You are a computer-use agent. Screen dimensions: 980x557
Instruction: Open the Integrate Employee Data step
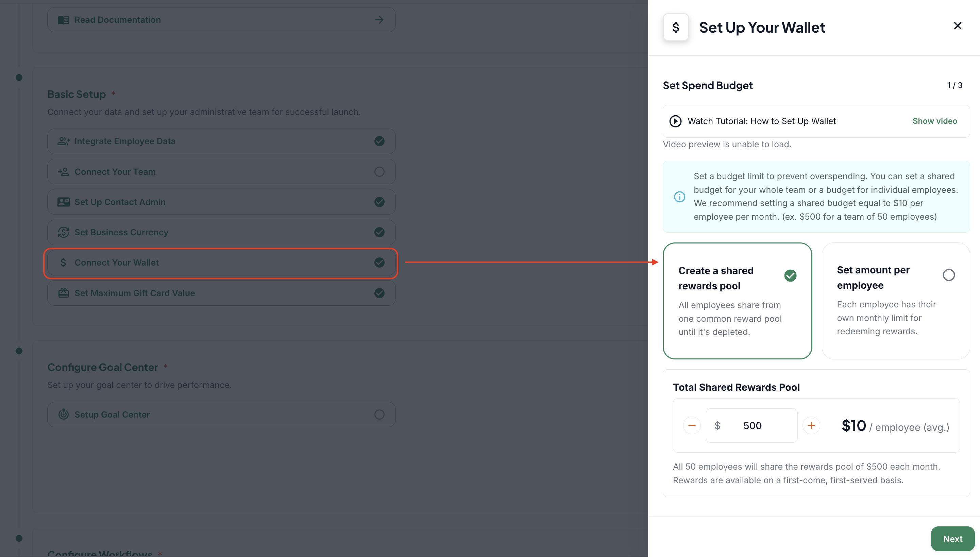221,141
